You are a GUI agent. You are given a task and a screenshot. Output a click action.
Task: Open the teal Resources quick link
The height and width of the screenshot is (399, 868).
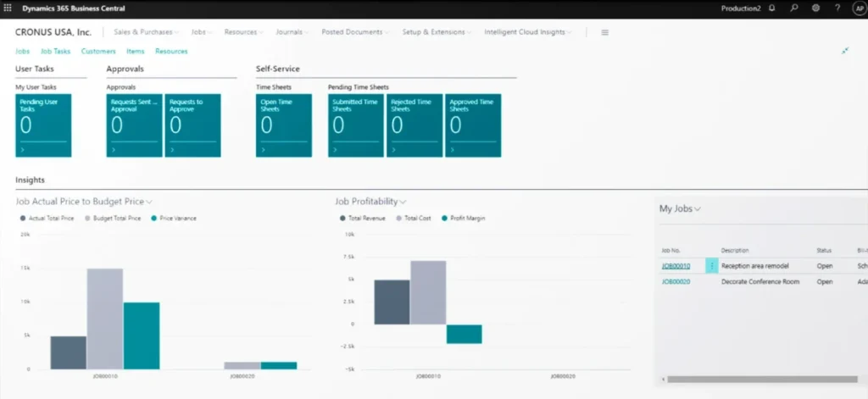pyautogui.click(x=171, y=52)
